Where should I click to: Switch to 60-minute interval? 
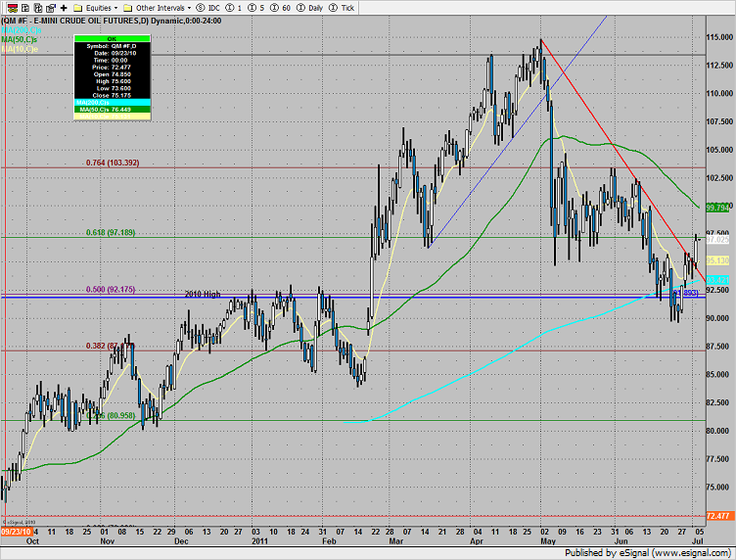point(281,8)
